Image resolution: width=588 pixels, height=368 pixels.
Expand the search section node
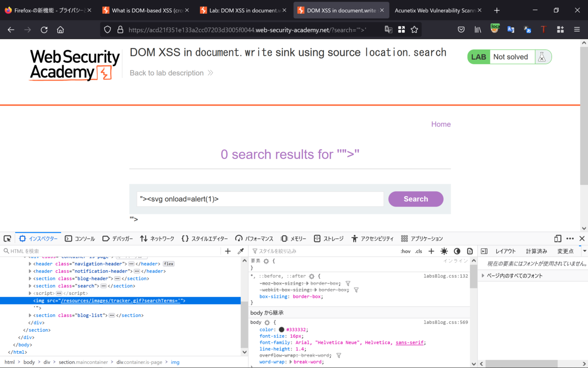(30, 286)
